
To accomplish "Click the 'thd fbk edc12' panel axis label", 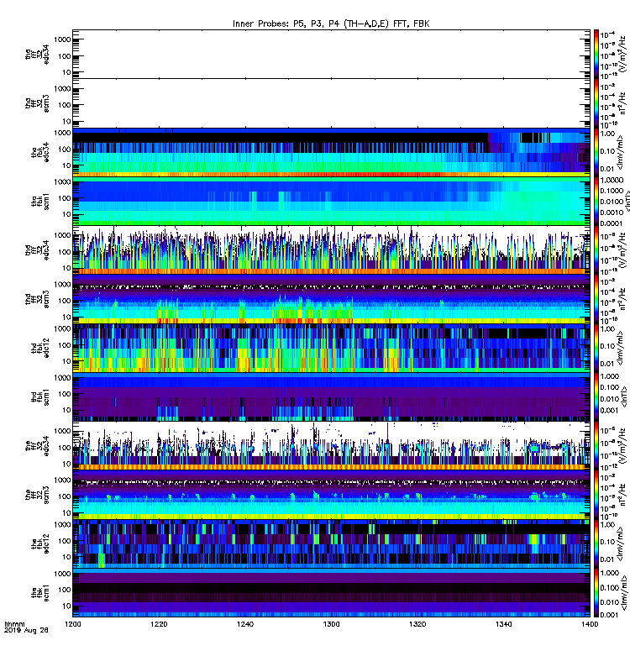I will (40, 349).
